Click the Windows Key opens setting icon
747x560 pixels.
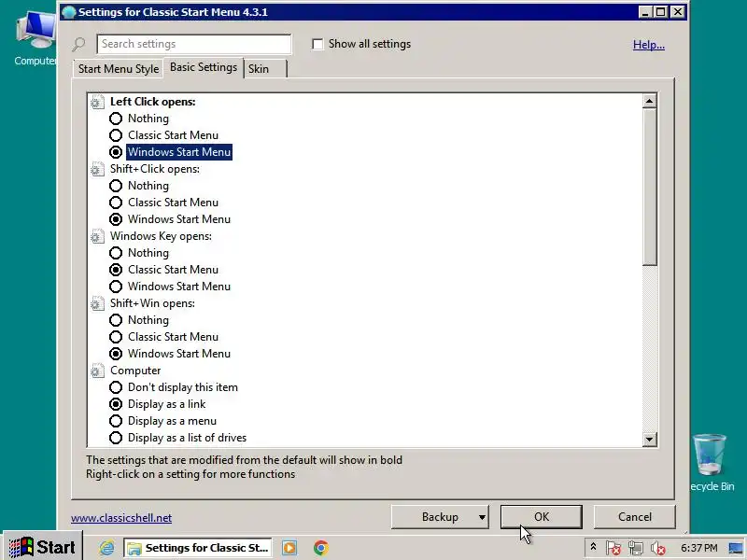tap(97, 236)
